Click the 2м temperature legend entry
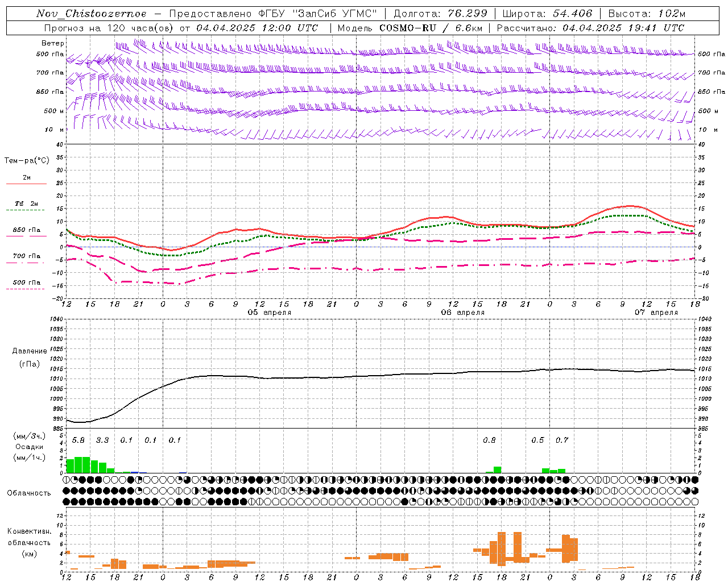Viewport: 728px width, 582px height. point(27,177)
